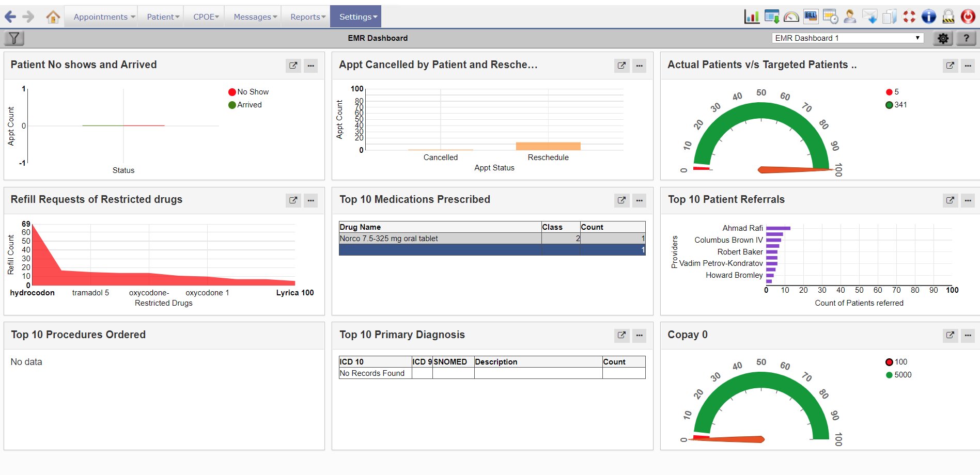Click the calendar with clock scheduler icon
Viewport: 980px width, 475px height.
(x=830, y=17)
